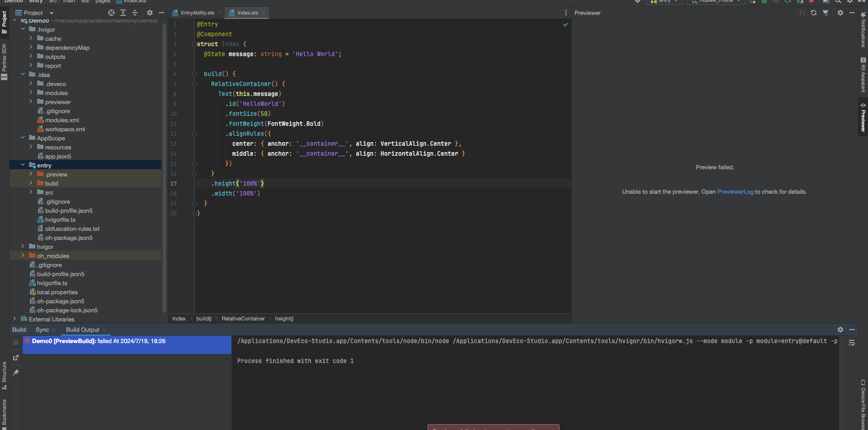Close the Sync build tab
The height and width of the screenshot is (430, 868).
click(54, 330)
